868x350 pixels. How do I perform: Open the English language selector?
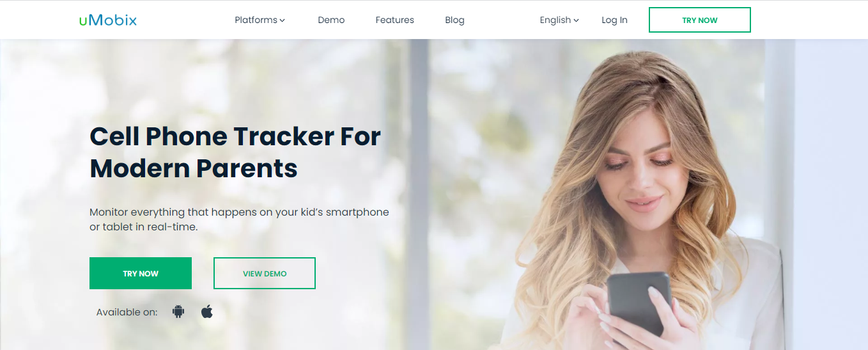pyautogui.click(x=559, y=20)
